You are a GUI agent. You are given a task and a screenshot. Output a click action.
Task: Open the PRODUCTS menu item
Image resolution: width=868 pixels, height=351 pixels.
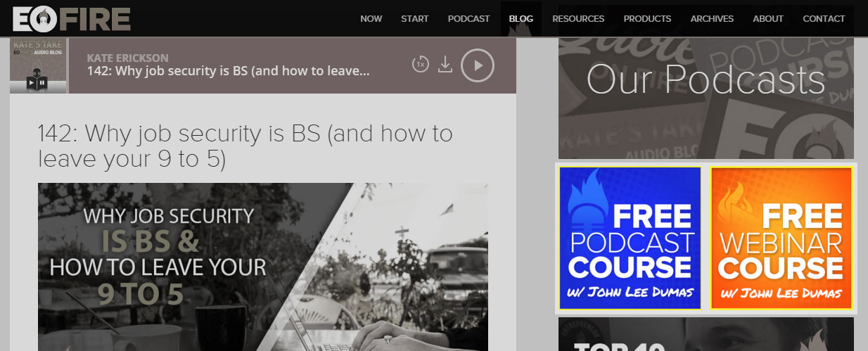coord(647,19)
